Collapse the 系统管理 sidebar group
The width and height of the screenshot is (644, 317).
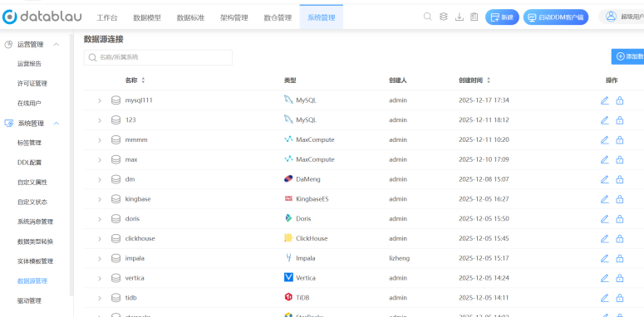(57, 123)
